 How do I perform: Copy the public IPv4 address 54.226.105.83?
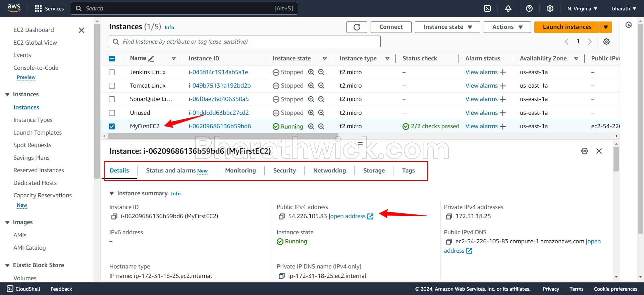click(281, 216)
